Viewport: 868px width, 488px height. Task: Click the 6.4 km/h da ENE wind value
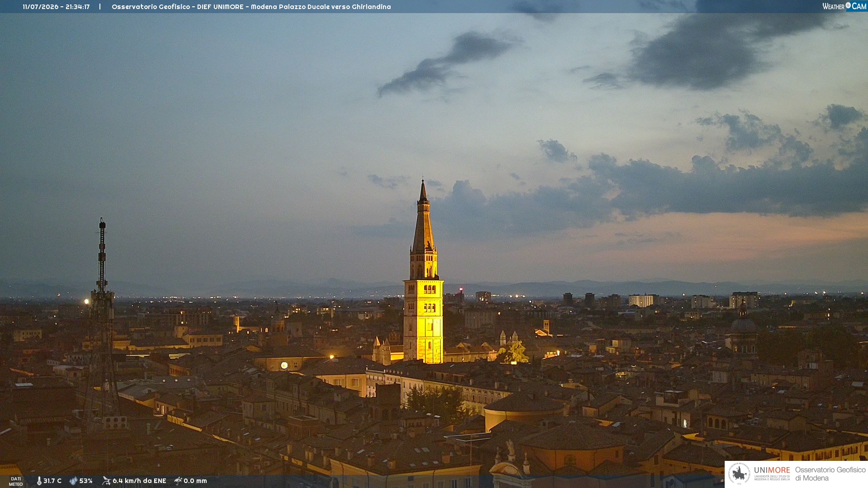point(139,481)
